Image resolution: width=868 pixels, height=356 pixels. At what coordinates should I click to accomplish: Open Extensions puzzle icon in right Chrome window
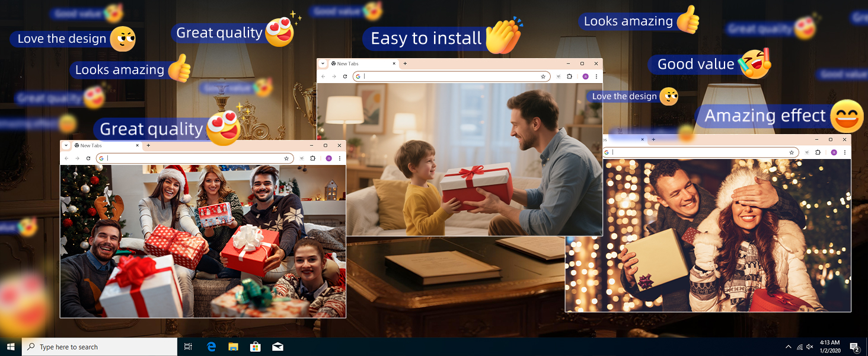coord(818,152)
